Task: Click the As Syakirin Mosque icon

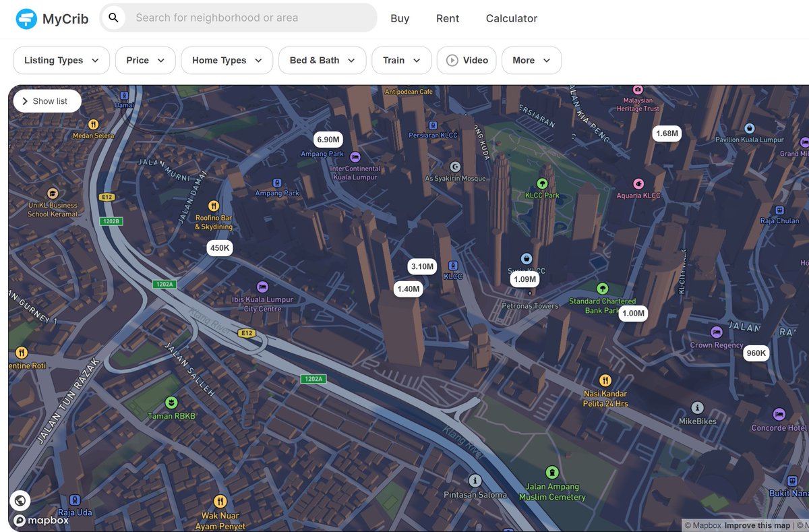Action: coord(455,167)
